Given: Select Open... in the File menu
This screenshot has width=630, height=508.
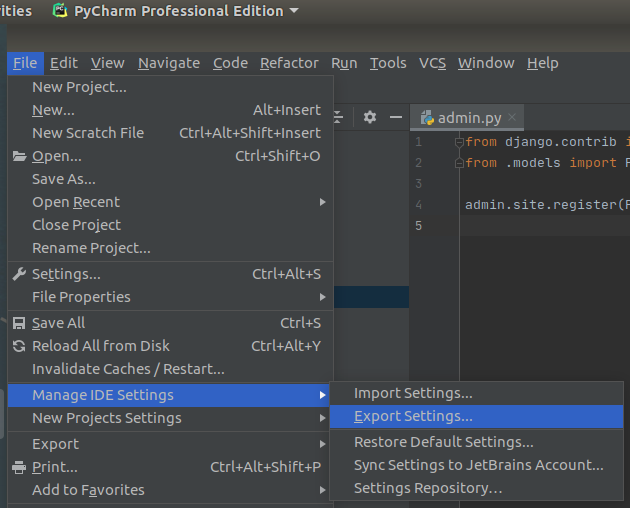Looking at the screenshot, I should point(170,156).
